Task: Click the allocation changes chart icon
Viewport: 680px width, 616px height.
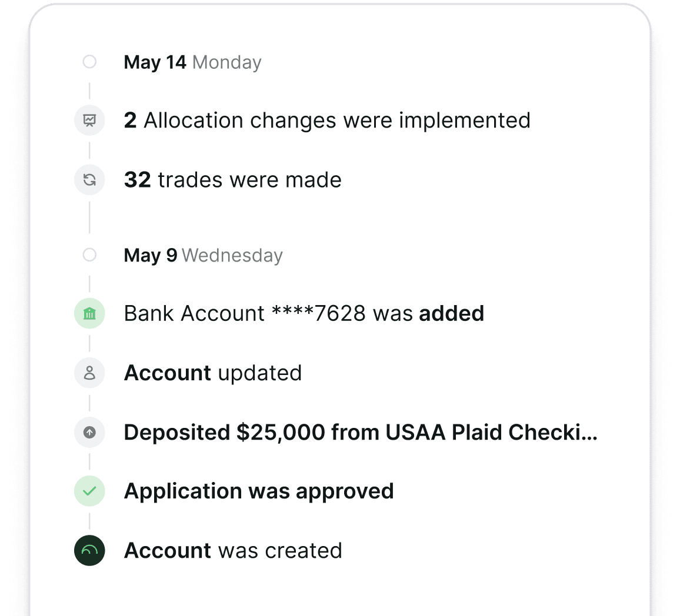Action: 89,120
